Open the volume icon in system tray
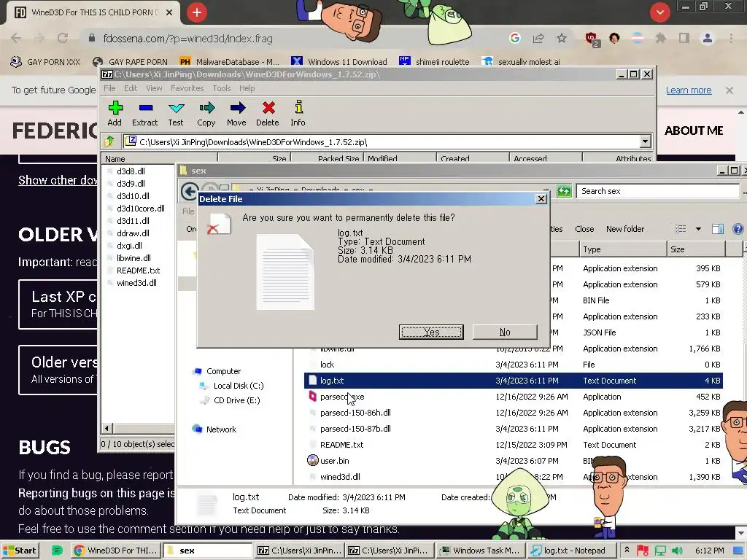Viewport: 747px width, 560px height. pyautogui.click(x=676, y=551)
